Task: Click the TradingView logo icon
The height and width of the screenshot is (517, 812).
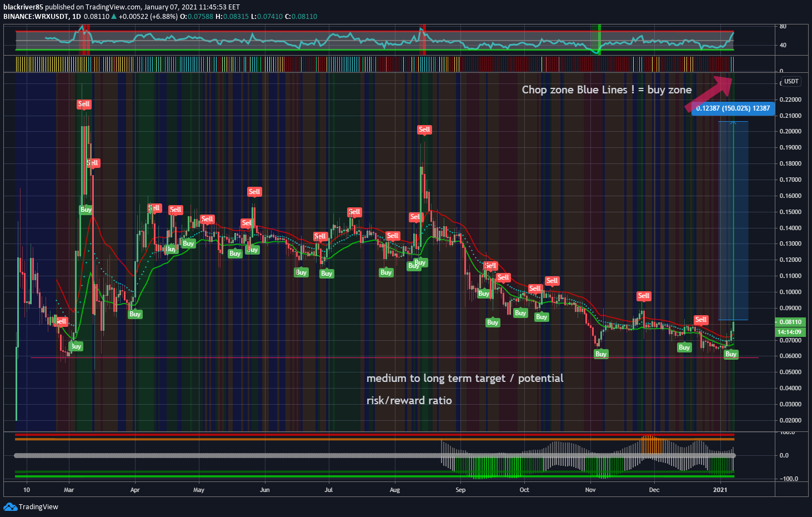Action: pos(10,506)
